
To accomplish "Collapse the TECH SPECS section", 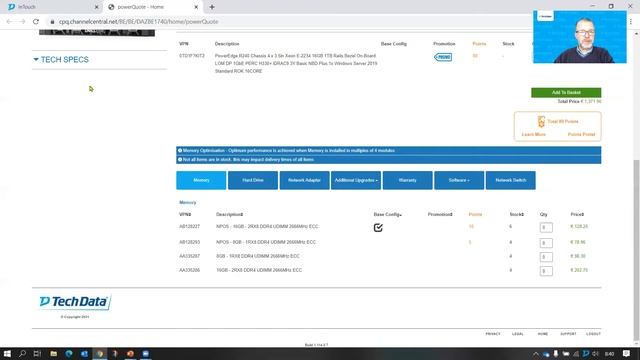I will 61,60.
